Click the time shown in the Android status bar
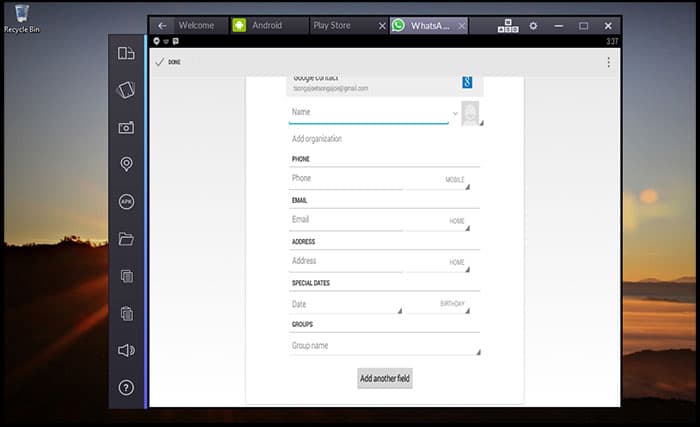Viewport: 700px width, 427px height. (x=612, y=42)
